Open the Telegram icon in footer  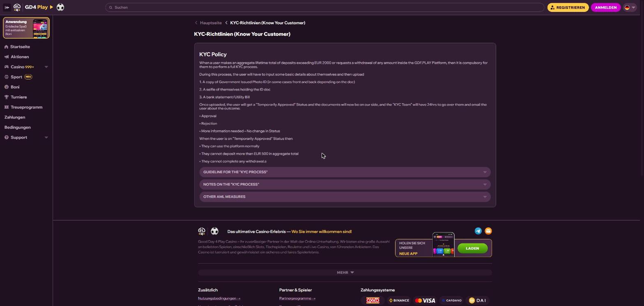coord(478,231)
